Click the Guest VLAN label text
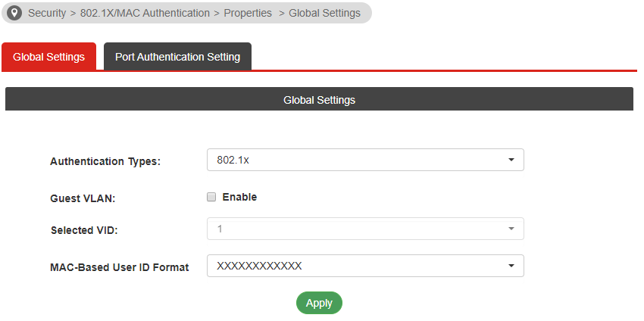644x321 pixels. tap(83, 198)
